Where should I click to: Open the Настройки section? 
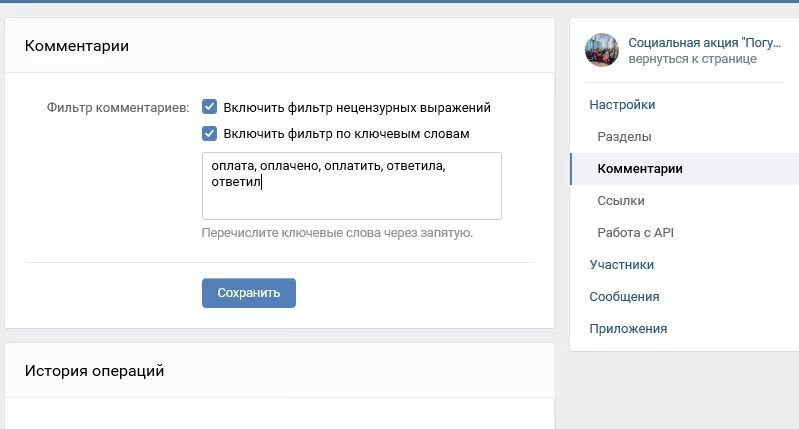click(x=622, y=104)
